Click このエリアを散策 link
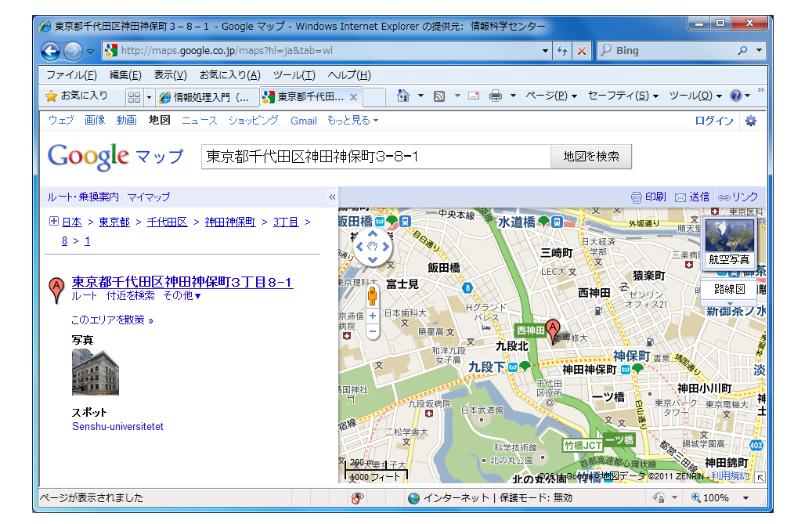812x524 pixels. (x=113, y=320)
